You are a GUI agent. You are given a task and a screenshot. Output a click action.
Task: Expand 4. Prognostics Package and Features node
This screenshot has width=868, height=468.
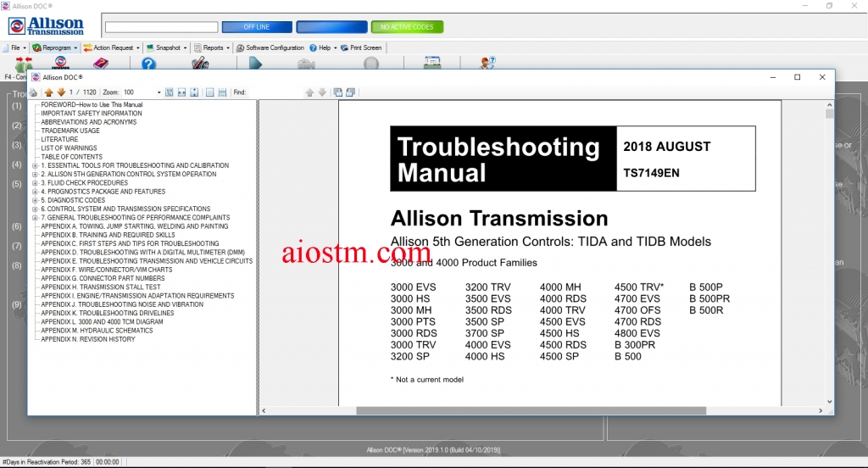[35, 192]
